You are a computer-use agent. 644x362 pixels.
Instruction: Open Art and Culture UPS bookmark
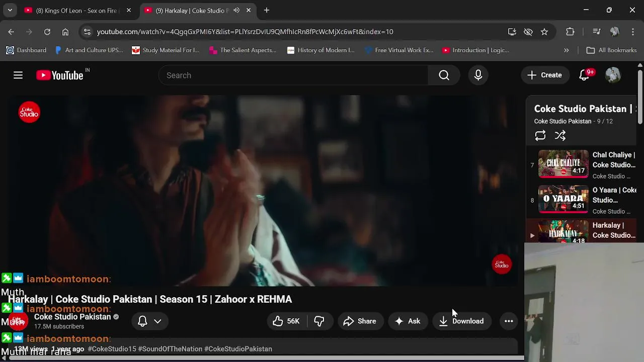tap(89, 50)
